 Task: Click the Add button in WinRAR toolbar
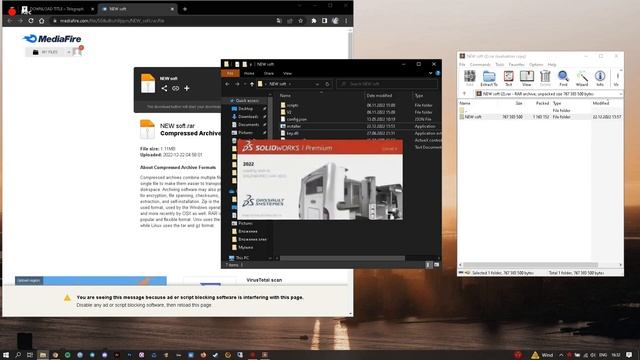[469, 78]
